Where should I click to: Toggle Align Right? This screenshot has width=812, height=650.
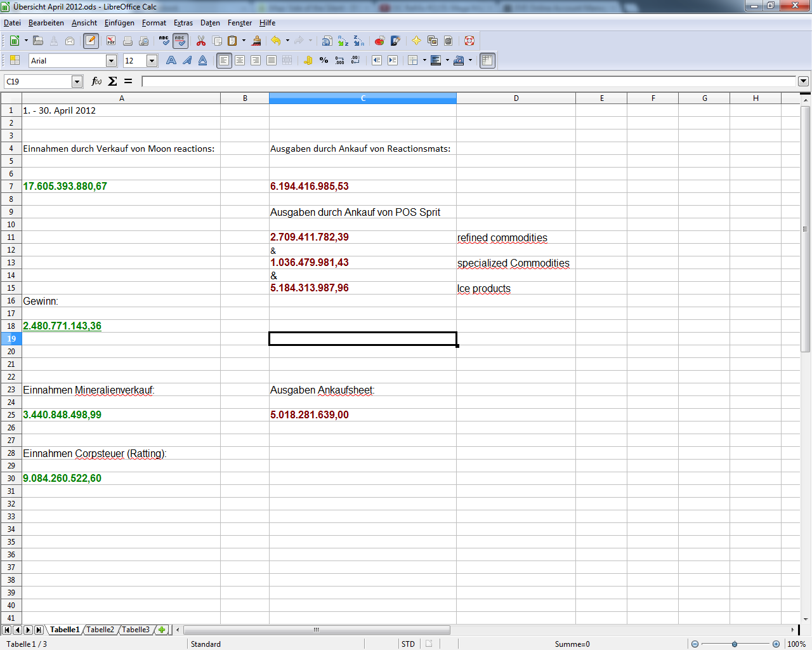[x=256, y=60]
